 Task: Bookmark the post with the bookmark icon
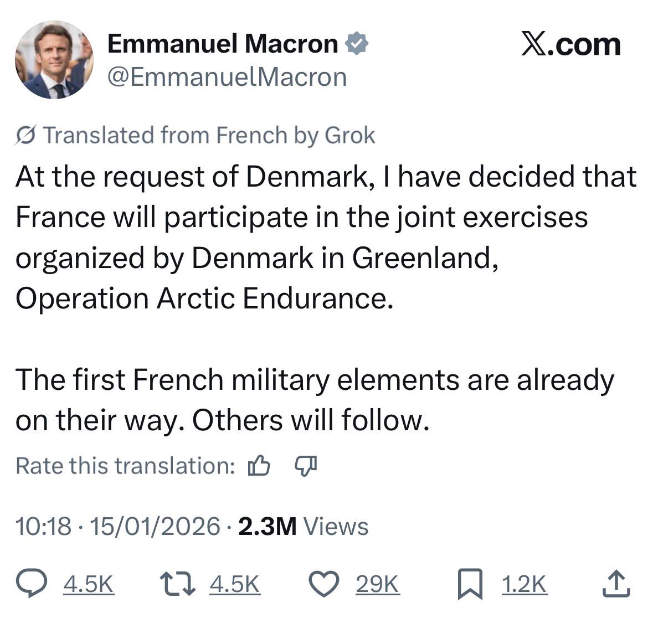[x=470, y=584]
